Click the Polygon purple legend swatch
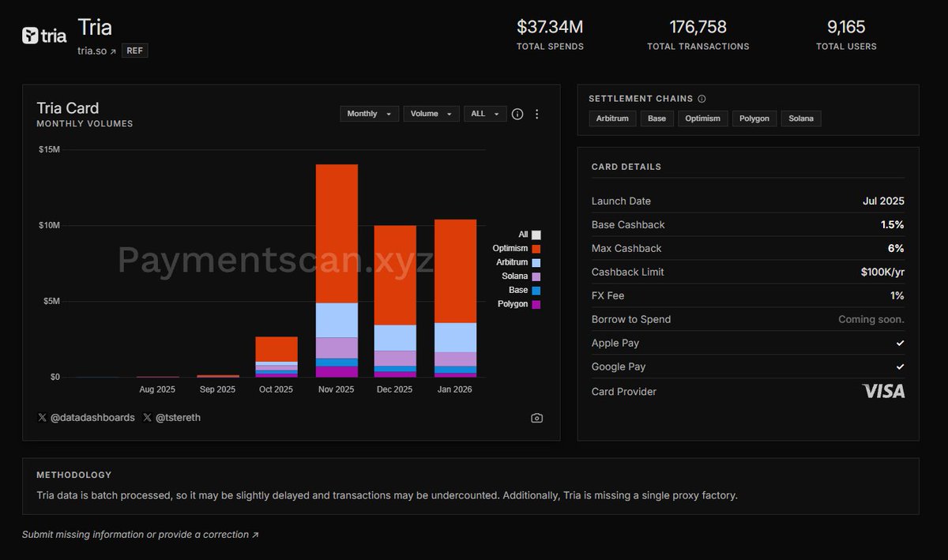 click(x=536, y=304)
